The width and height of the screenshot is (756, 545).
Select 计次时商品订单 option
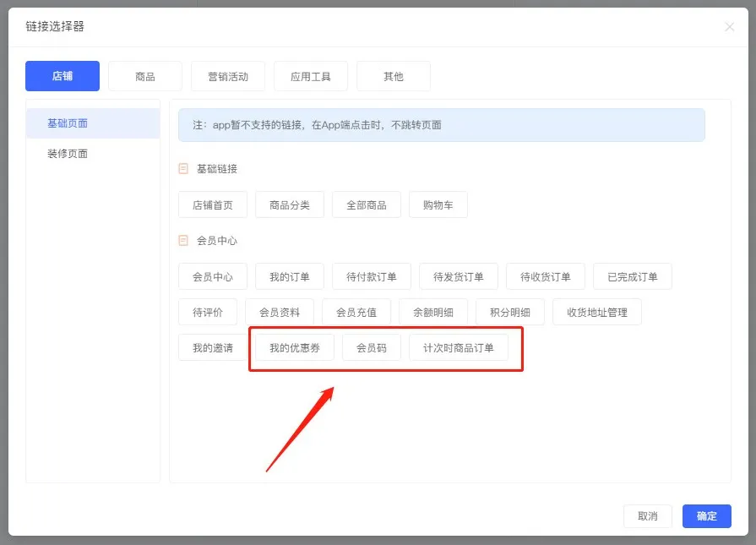[x=459, y=348]
